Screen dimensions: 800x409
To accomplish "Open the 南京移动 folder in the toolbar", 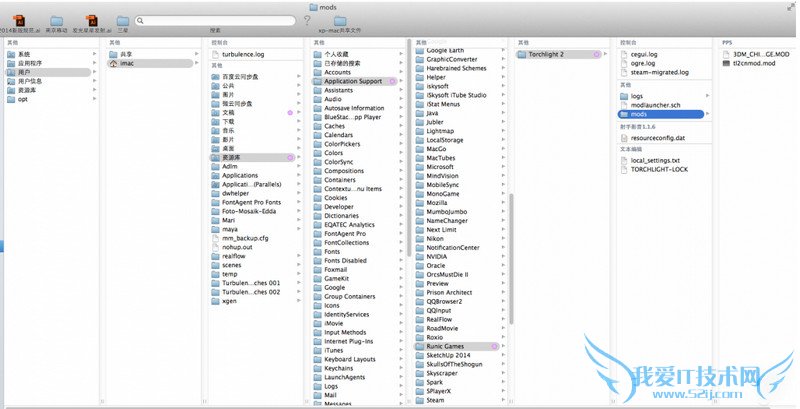I will point(56,21).
